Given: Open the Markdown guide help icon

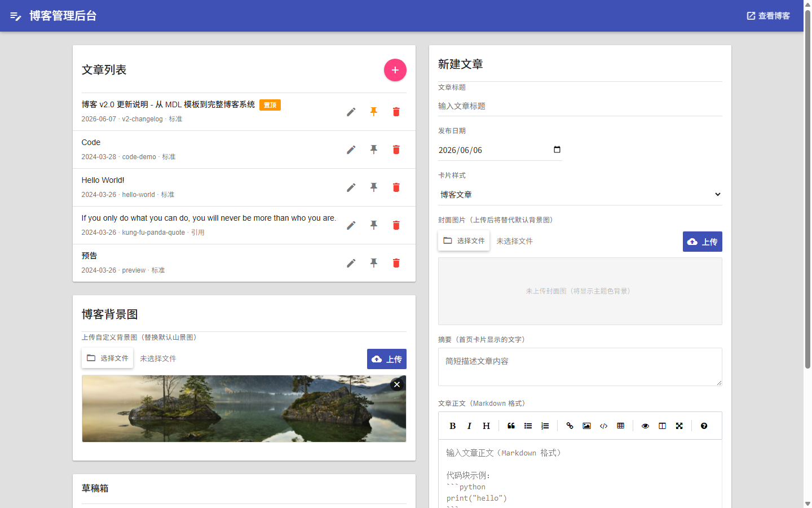Looking at the screenshot, I should coord(704,426).
